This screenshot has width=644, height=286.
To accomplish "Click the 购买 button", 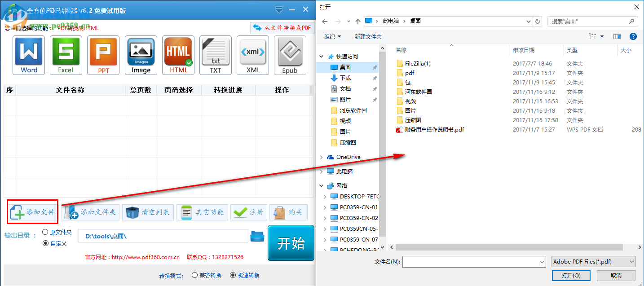I will tap(288, 212).
